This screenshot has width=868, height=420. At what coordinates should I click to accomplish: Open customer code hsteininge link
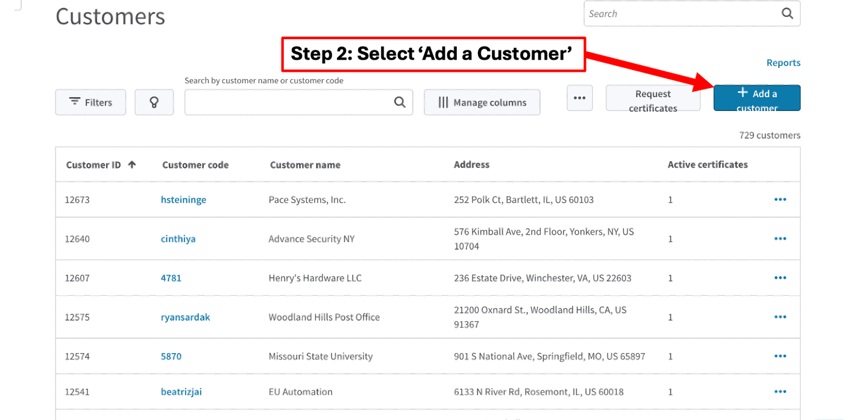[x=183, y=200]
